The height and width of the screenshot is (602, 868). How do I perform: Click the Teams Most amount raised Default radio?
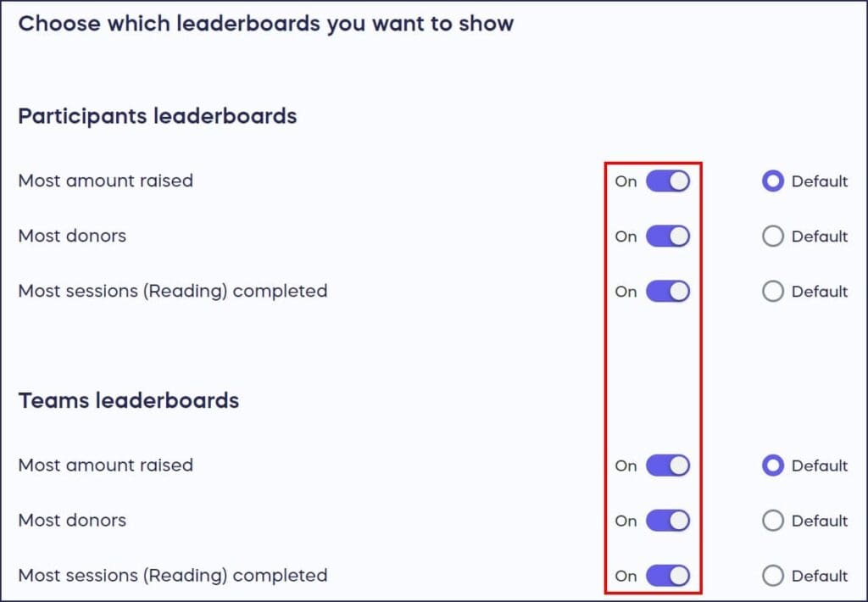773,465
